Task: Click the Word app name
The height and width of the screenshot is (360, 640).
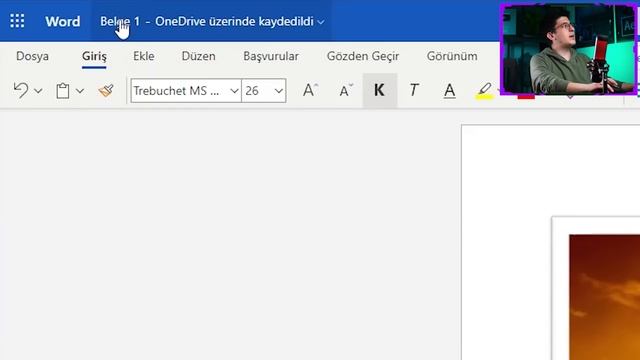Action: tap(62, 21)
